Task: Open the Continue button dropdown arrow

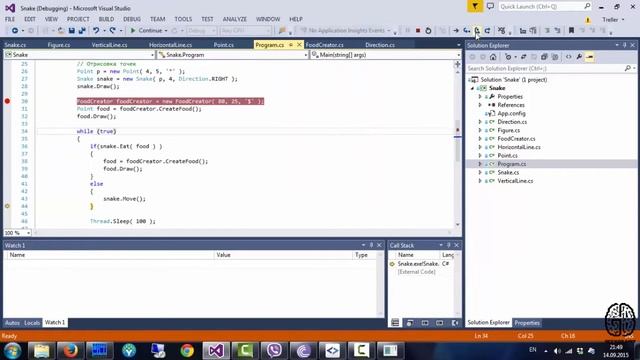Action: 166,31
